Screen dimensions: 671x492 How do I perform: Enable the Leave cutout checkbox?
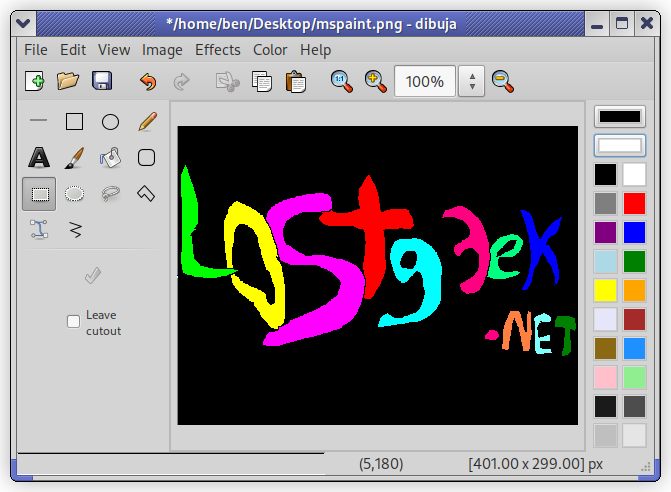click(73, 321)
